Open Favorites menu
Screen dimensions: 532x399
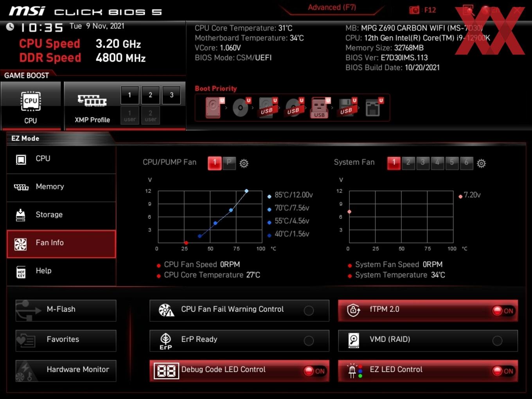pos(66,341)
